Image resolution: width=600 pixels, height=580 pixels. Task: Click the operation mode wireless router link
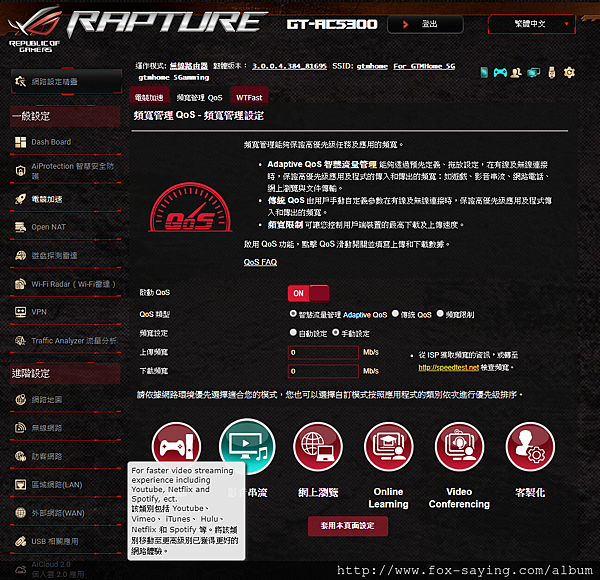pyautogui.click(x=189, y=66)
